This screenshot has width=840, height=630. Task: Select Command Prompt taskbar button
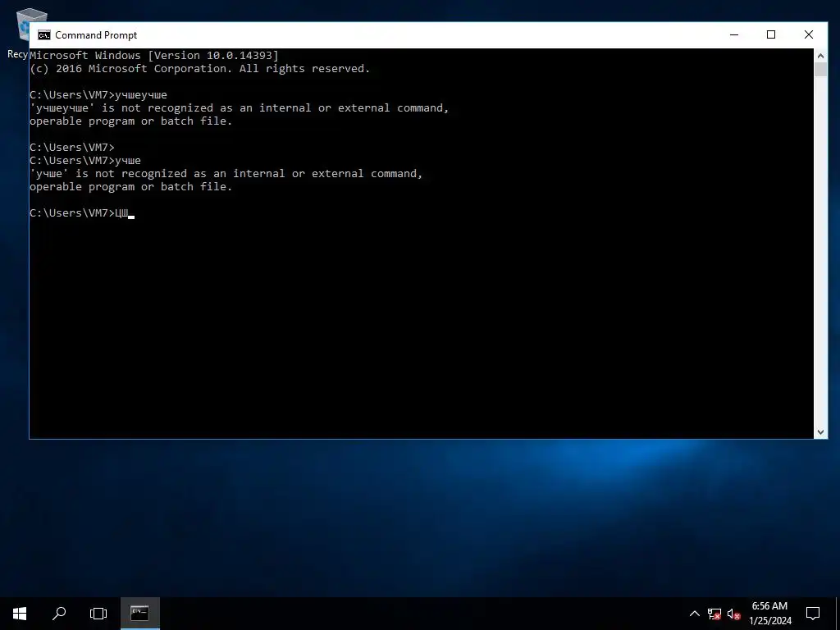coord(139,614)
